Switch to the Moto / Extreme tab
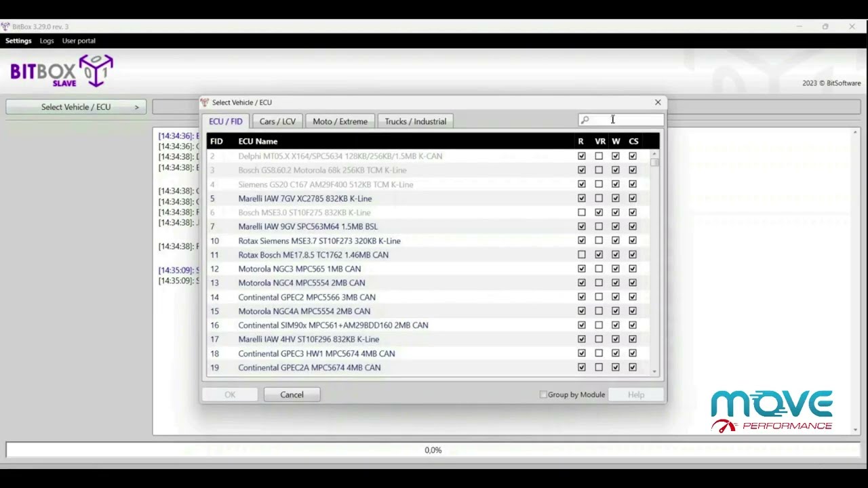 pyautogui.click(x=340, y=121)
